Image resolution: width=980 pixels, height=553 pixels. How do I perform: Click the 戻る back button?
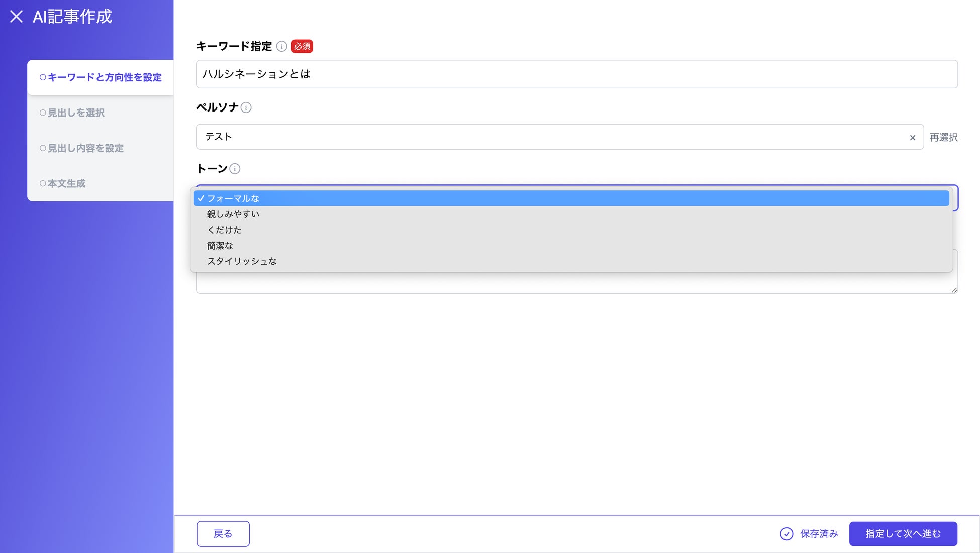click(x=223, y=533)
